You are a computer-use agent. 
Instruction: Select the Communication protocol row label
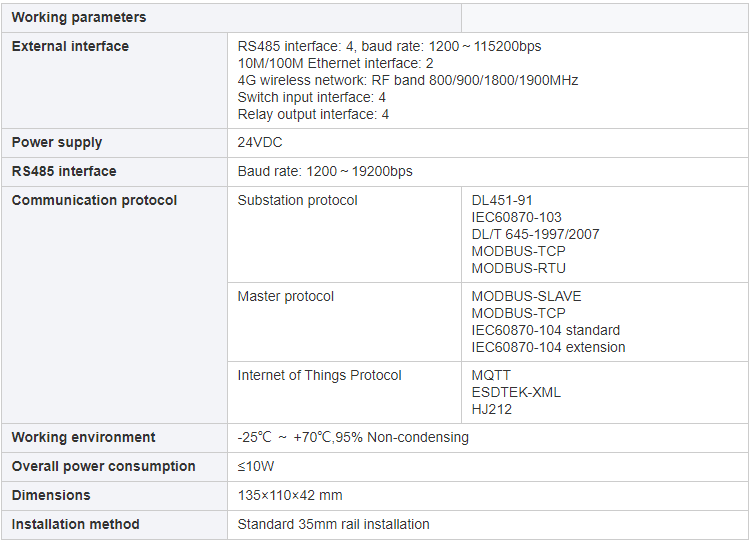(94, 200)
